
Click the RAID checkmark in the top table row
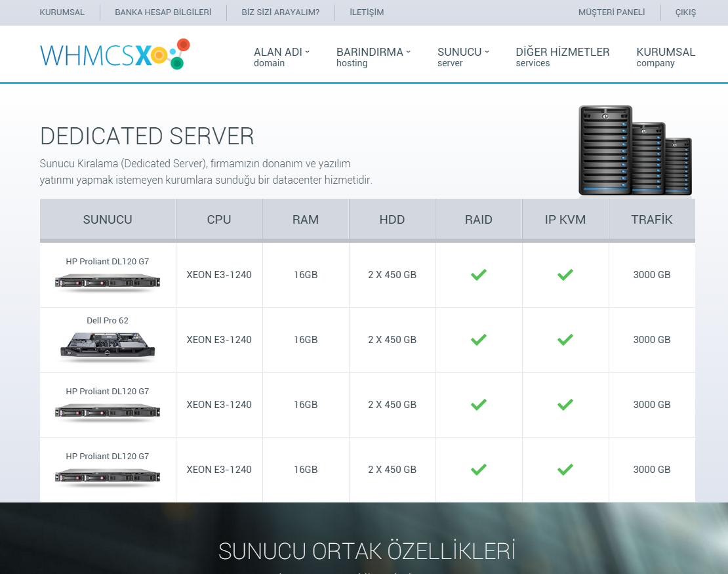click(x=479, y=274)
